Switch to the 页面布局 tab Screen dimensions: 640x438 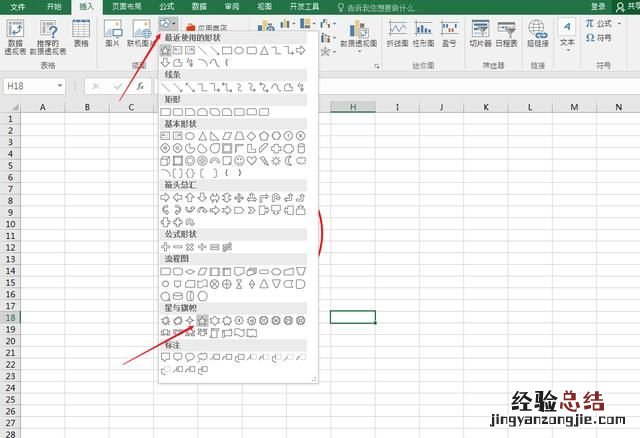click(127, 7)
